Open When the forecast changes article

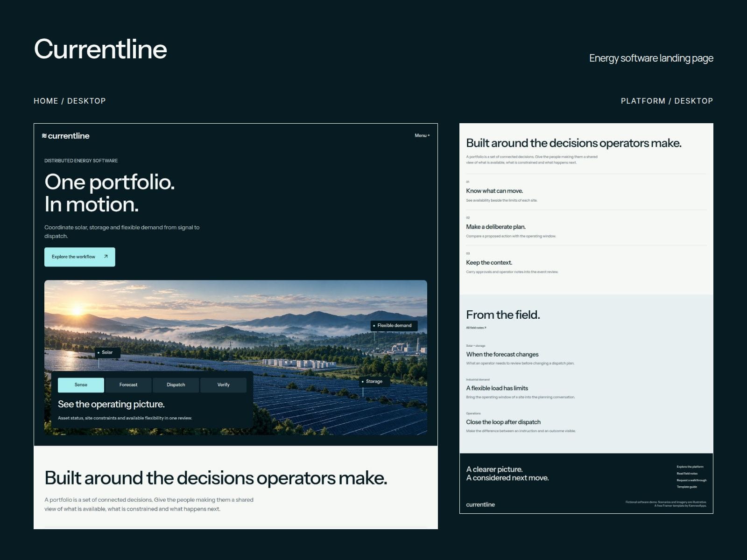pos(502,354)
